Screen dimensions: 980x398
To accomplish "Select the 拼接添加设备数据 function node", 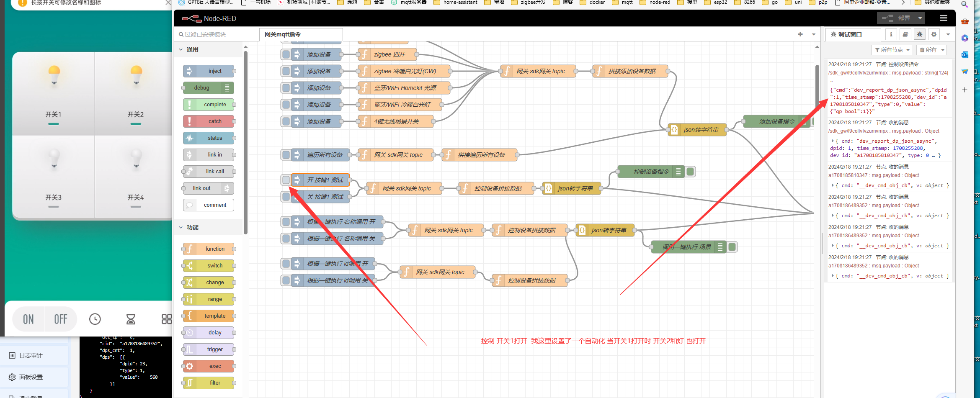I will [x=631, y=71].
